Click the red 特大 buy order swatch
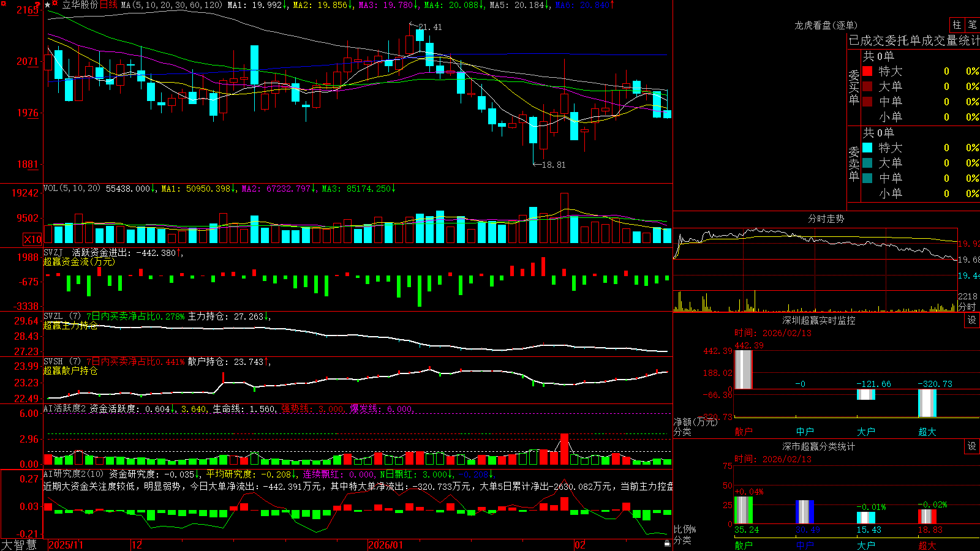 pyautogui.click(x=867, y=71)
